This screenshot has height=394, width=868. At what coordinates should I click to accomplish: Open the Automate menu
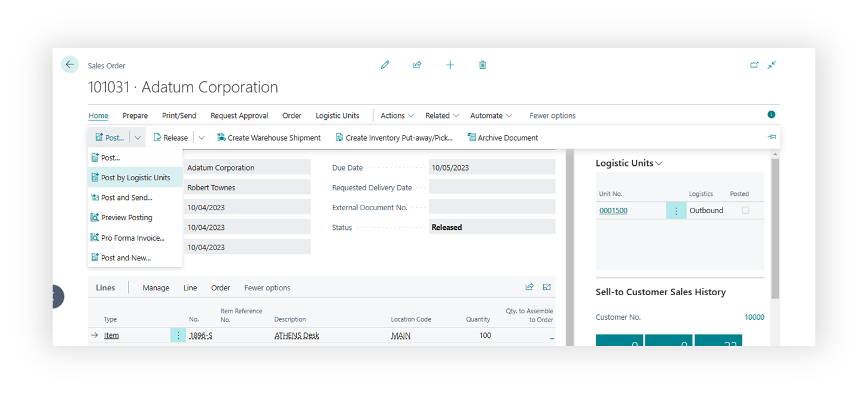pos(491,116)
